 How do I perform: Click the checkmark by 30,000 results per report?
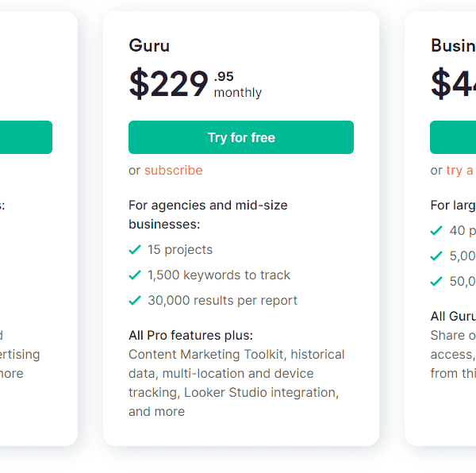(x=135, y=300)
